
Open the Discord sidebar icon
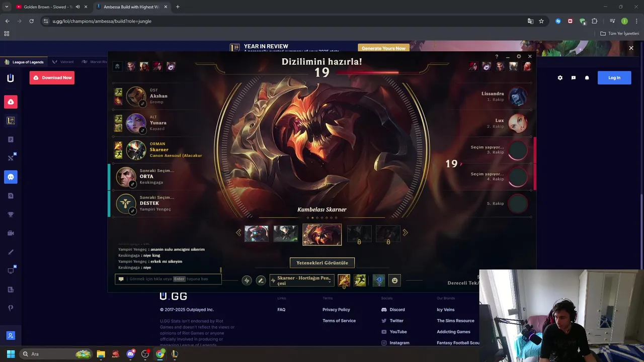(x=11, y=177)
